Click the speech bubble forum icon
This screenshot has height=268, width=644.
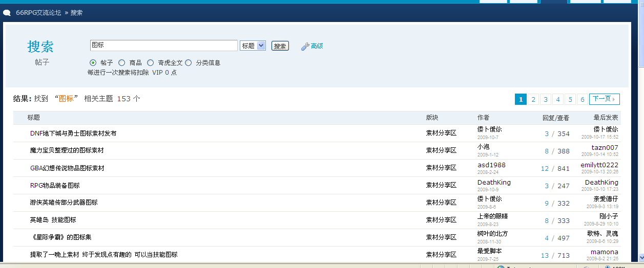tap(7, 13)
